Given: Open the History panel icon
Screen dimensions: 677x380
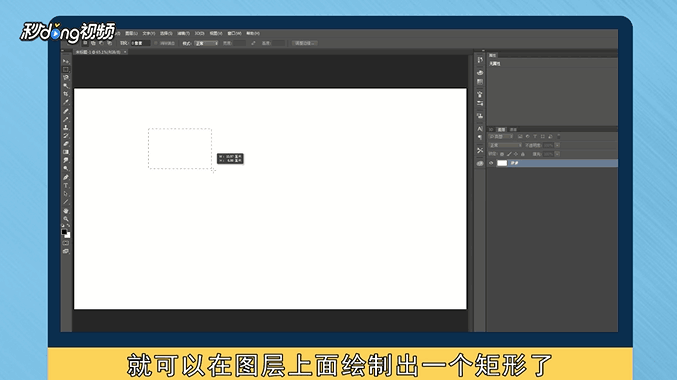Looking at the screenshot, I should tap(480, 60).
